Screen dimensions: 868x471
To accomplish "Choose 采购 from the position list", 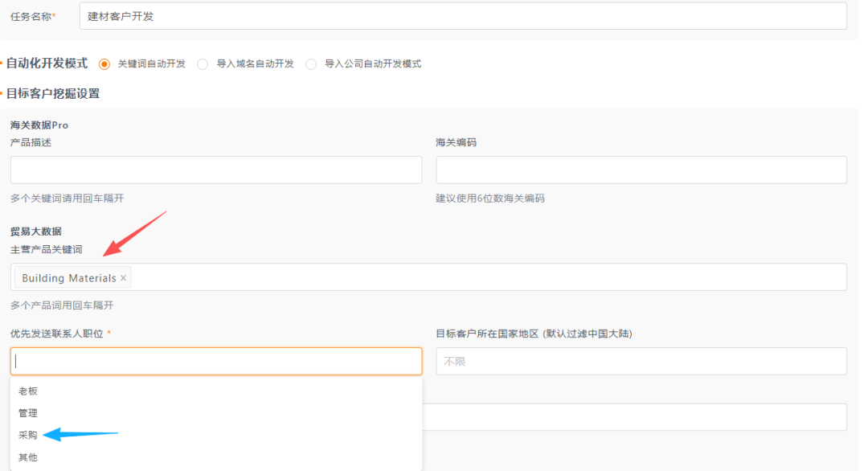I will (x=216, y=436).
